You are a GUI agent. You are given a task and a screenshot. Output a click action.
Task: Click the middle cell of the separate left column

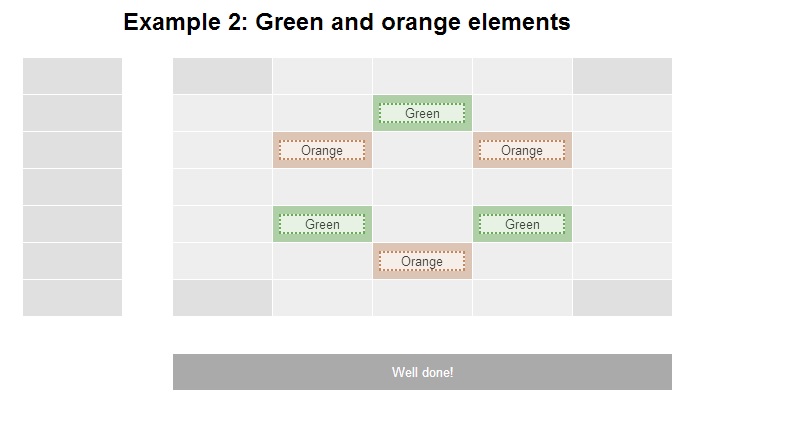(x=72, y=187)
